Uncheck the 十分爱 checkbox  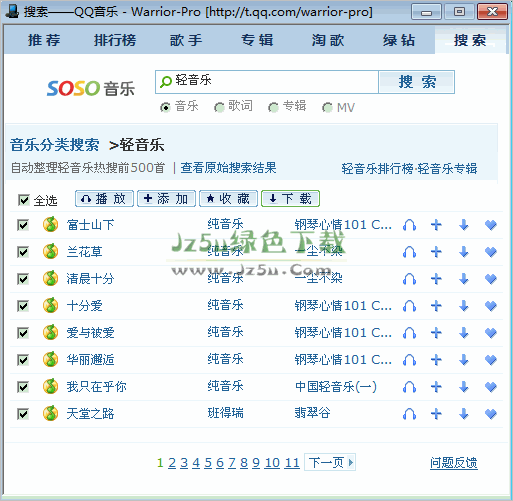pos(23,306)
